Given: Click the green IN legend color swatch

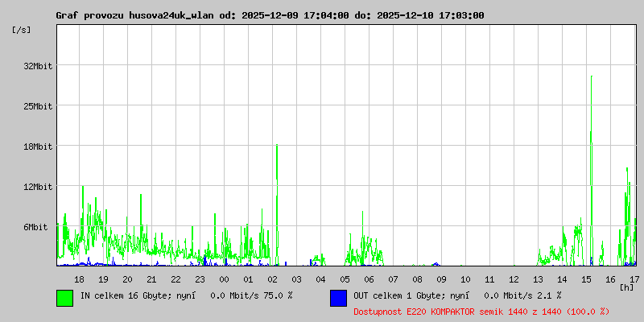Looking at the screenshot, I should click(65, 298).
